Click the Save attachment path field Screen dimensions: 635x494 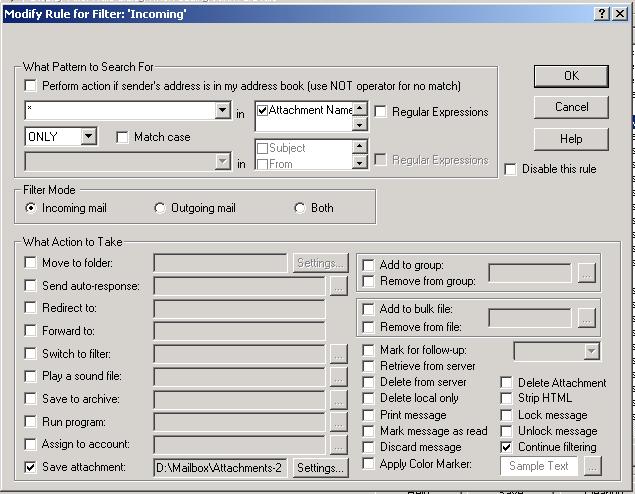point(220,467)
